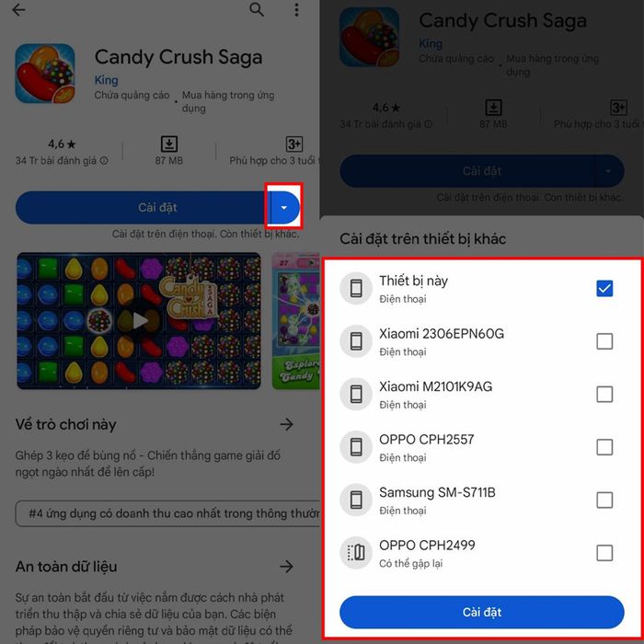644x644 pixels.
Task: Tap the 87 MB download size icon
Action: [168, 144]
